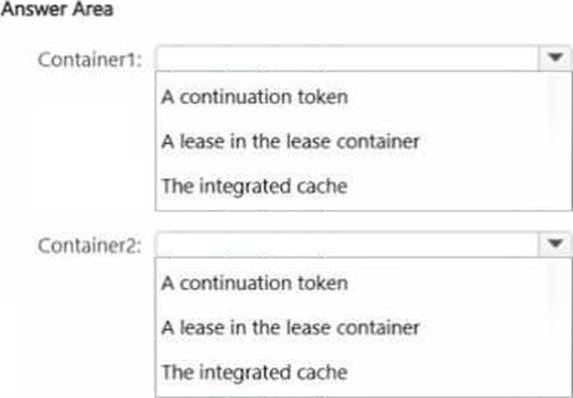Click the empty Container2 combo box field
This screenshot has width=573, height=398.
click(347, 244)
